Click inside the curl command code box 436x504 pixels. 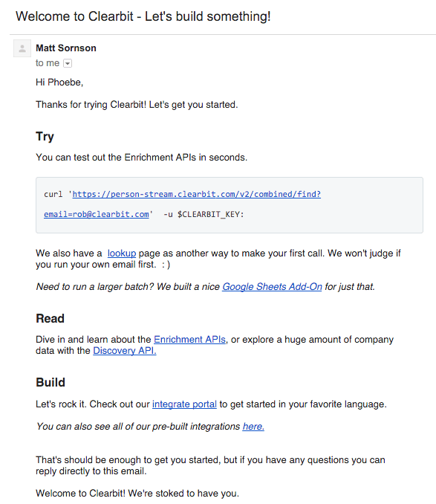pyautogui.click(x=230, y=205)
